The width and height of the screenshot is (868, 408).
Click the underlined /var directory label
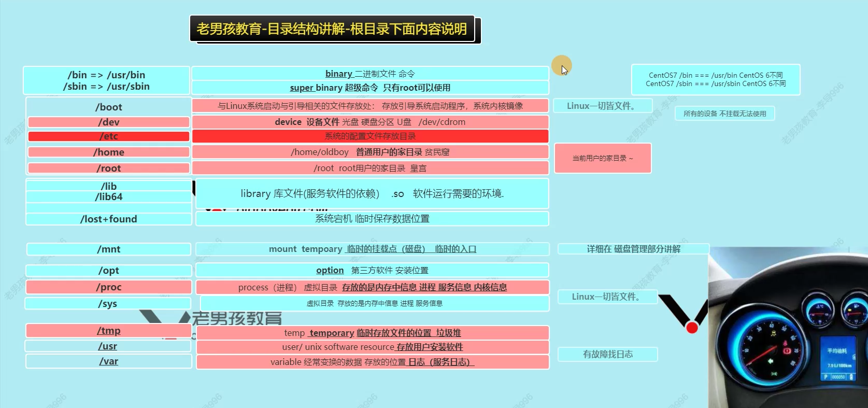click(x=109, y=361)
